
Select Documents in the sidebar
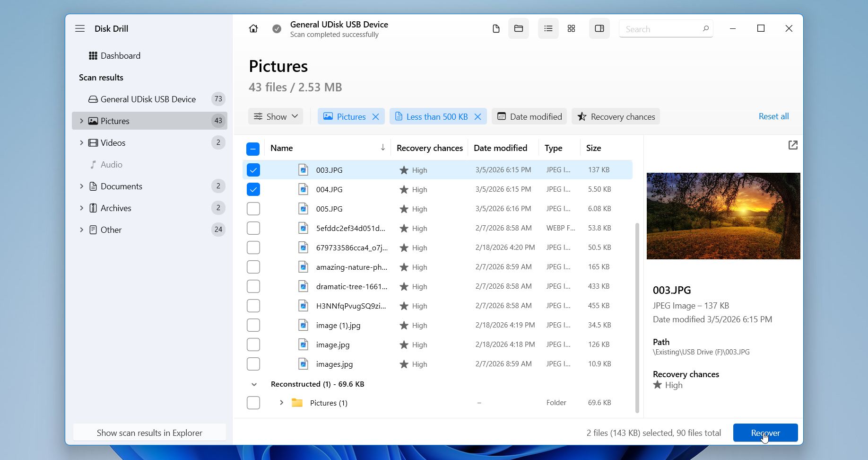tap(122, 186)
